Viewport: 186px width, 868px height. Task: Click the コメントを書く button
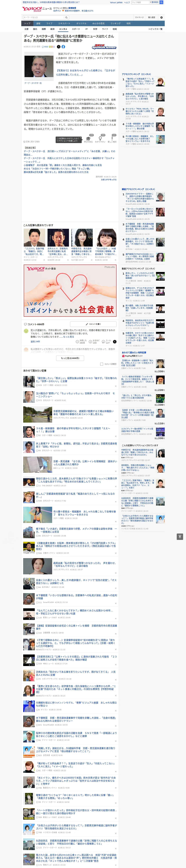(93, 324)
